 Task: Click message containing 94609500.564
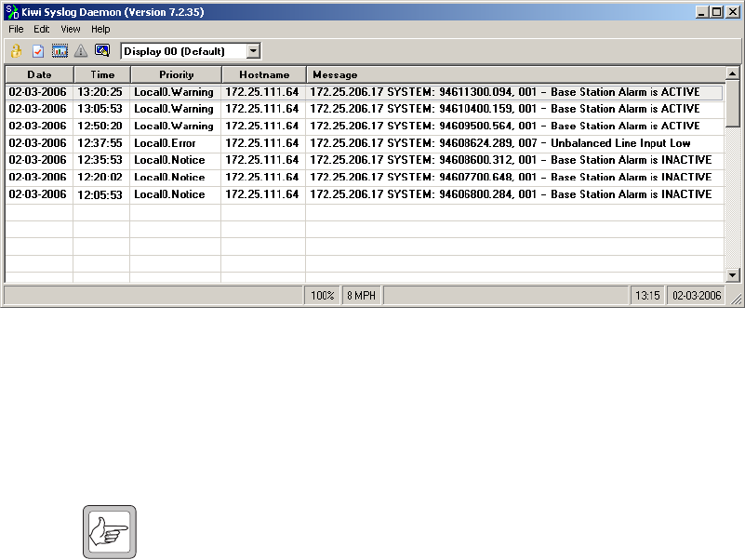click(515, 126)
